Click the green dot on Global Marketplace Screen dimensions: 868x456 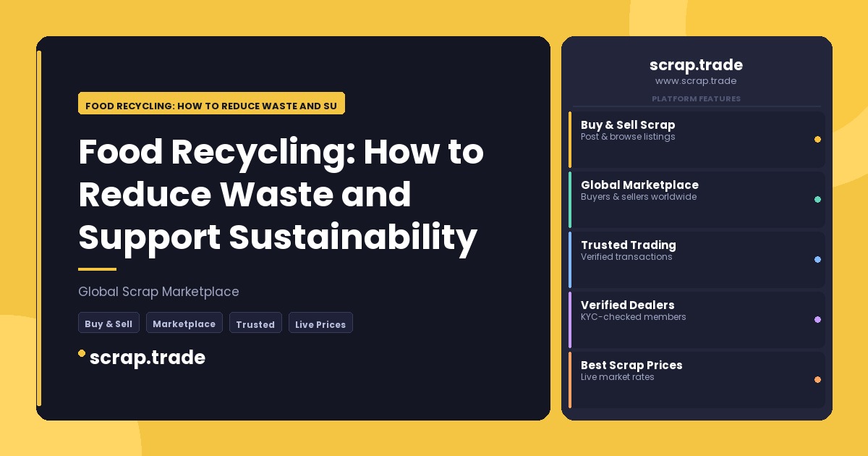coord(817,199)
